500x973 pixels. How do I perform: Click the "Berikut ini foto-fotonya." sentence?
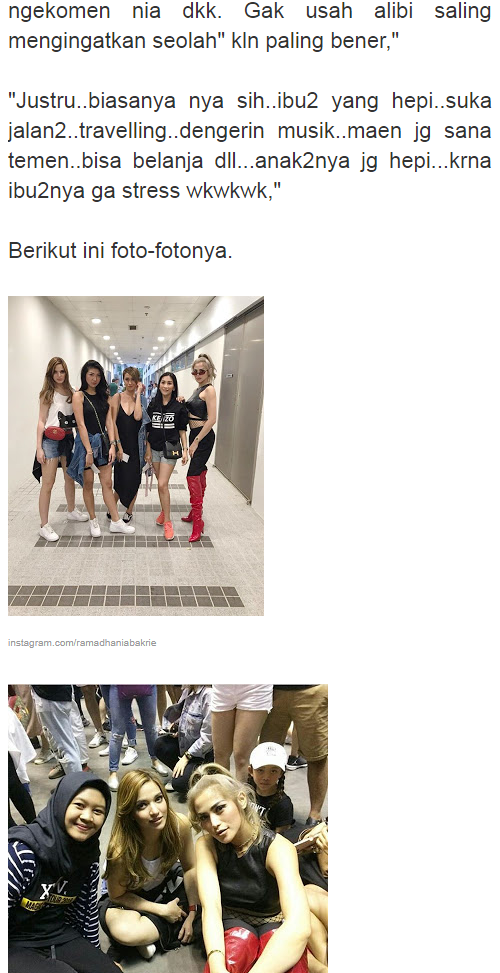120,251
